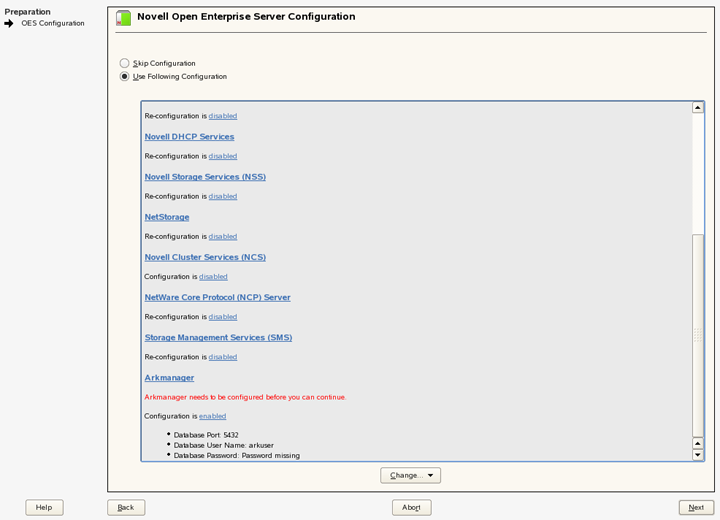Toggle the disabled link under NCP Server
This screenshot has width=720, height=520.
pos(223,317)
